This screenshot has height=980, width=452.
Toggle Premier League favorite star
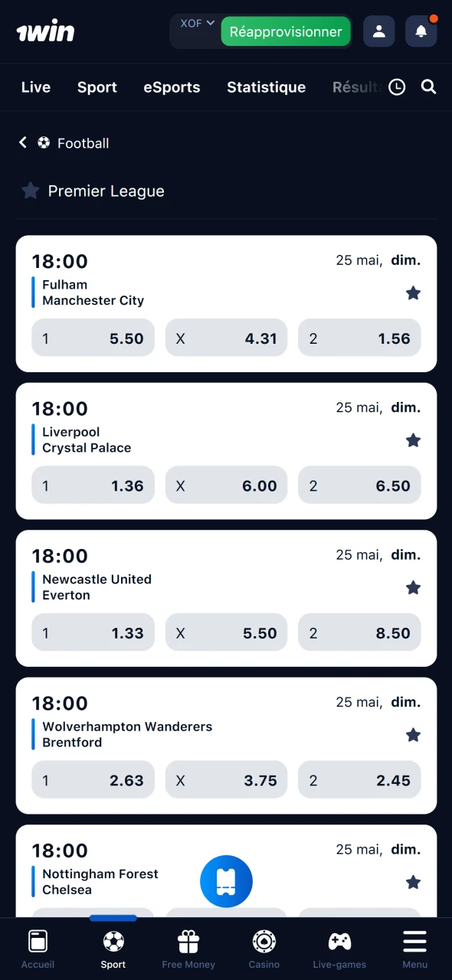point(31,191)
